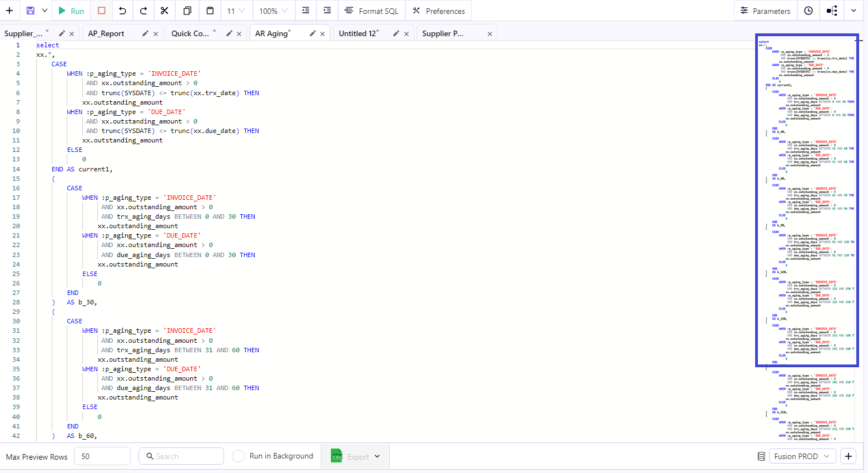Switch to the Untitled 12 tab

click(x=358, y=33)
